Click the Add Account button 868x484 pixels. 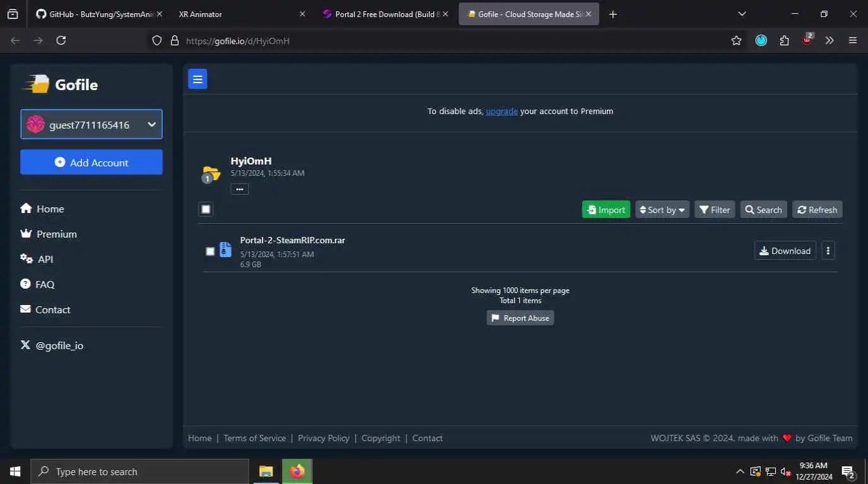click(x=91, y=162)
